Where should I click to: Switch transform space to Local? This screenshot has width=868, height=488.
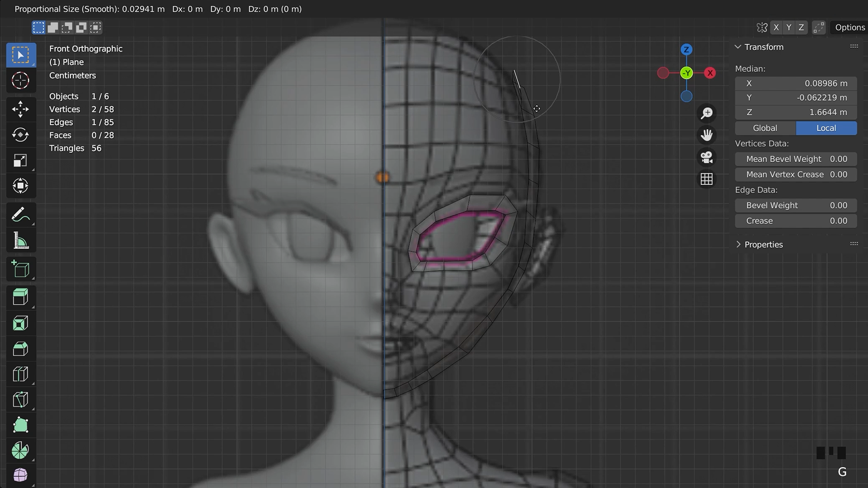coord(826,128)
